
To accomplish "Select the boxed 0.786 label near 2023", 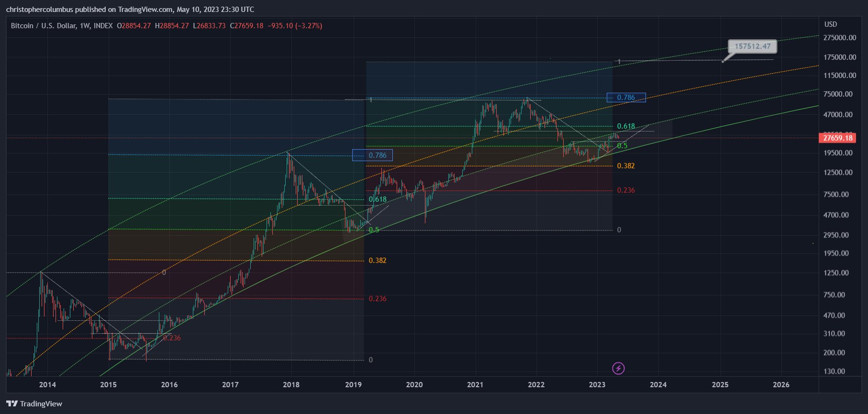I will 626,98.
